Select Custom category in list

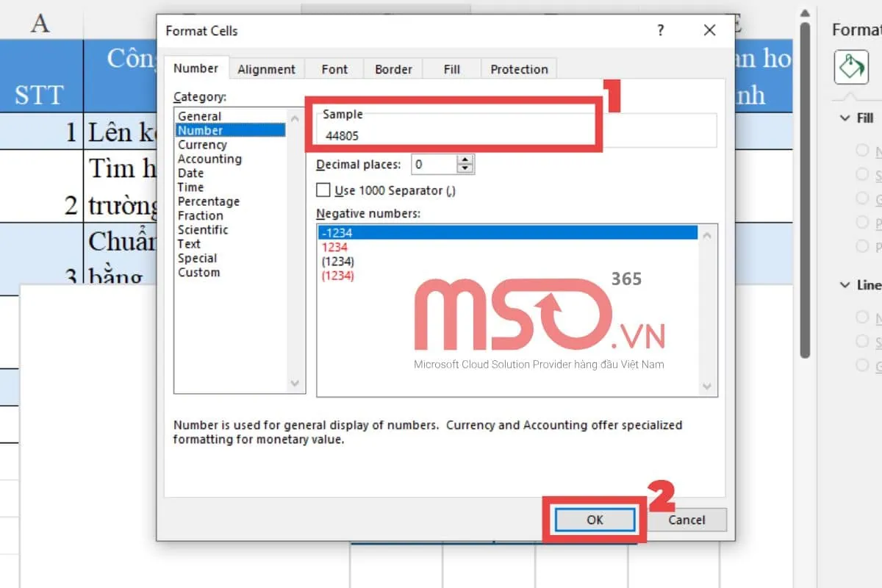pos(198,272)
